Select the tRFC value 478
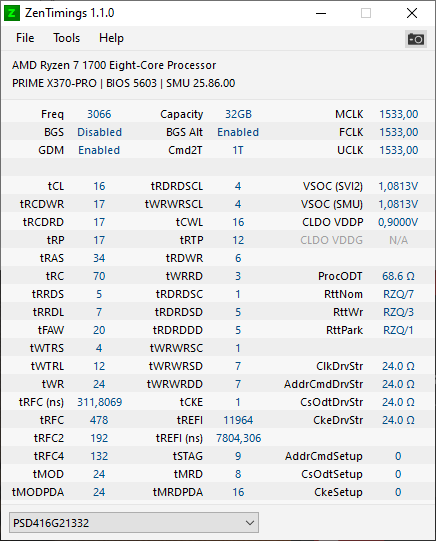 (x=99, y=420)
